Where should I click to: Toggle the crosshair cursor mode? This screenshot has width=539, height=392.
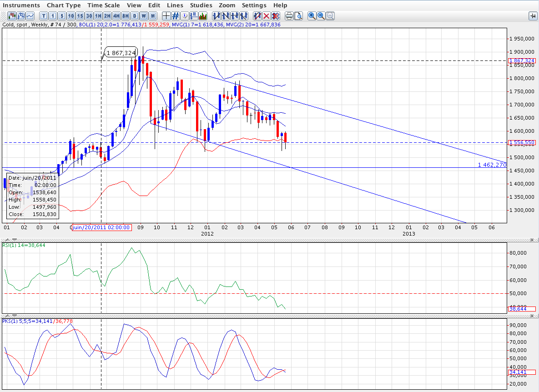(166, 16)
